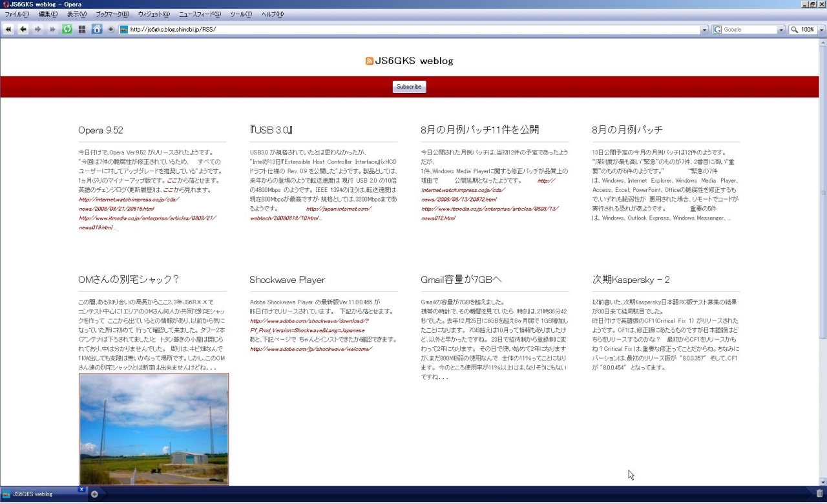The width and height of the screenshot is (827, 504).
Task: Reload the page with the green button
Action: [x=67, y=30]
